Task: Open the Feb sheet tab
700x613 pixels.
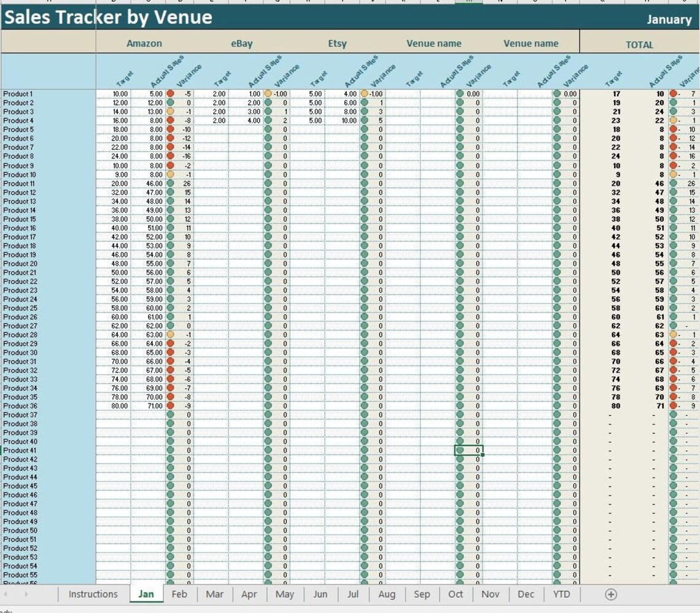Action: (x=179, y=594)
